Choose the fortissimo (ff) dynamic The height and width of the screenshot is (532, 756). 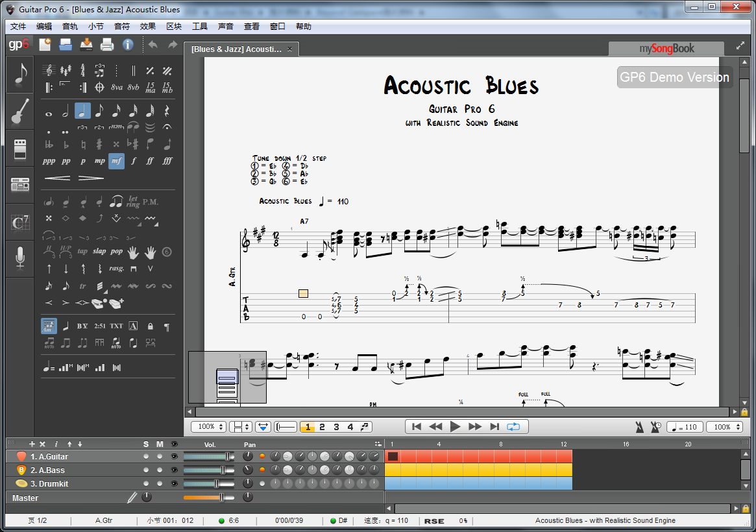click(x=151, y=161)
